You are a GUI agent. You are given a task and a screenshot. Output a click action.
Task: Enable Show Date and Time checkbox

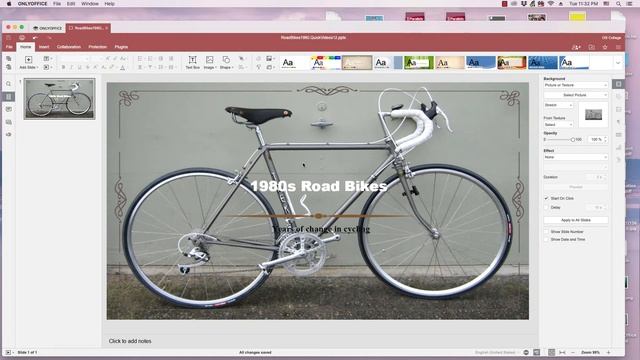[x=546, y=240]
